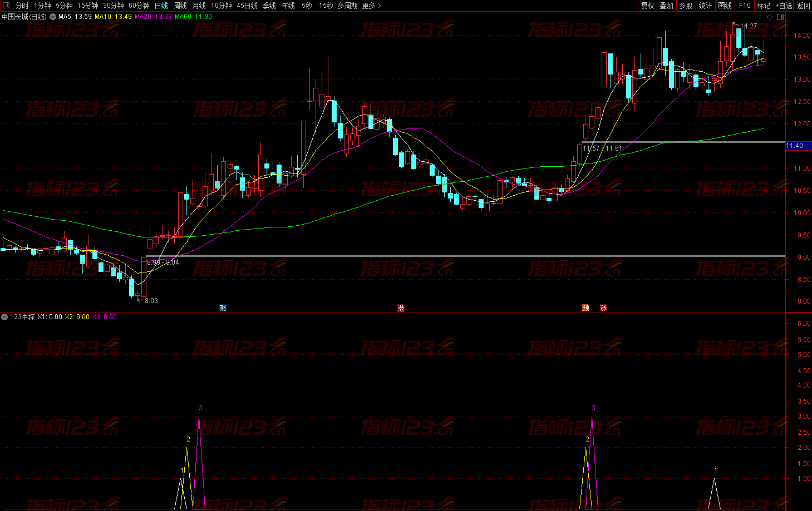Click the 8.03 low price label
This screenshot has width=812, height=511.
[151, 301]
